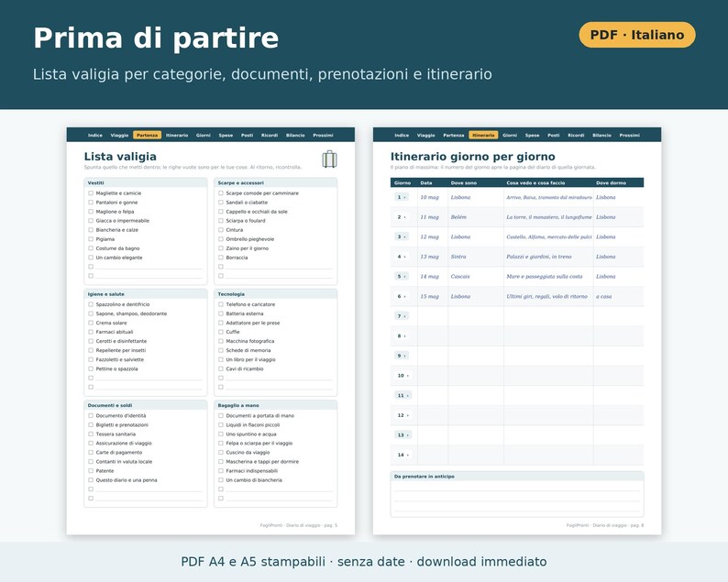Screen dimensions: 728x582
Task: Click the Lista valigia page title
Action: coord(120,157)
